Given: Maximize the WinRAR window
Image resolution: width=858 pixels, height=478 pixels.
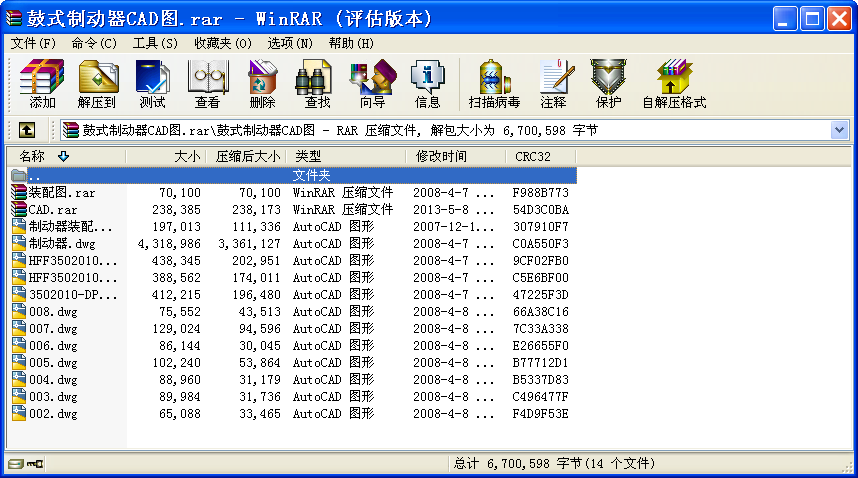Looking at the screenshot, I should pos(812,19).
